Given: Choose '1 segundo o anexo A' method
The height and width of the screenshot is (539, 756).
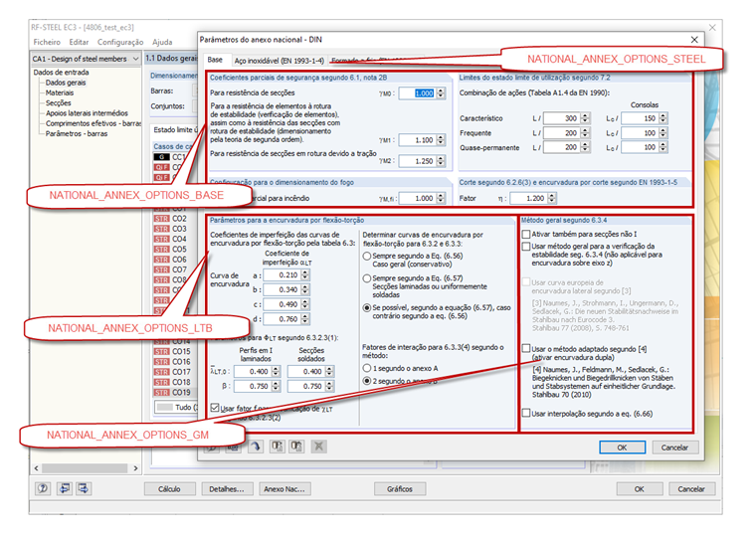Looking at the screenshot, I should tap(367, 368).
